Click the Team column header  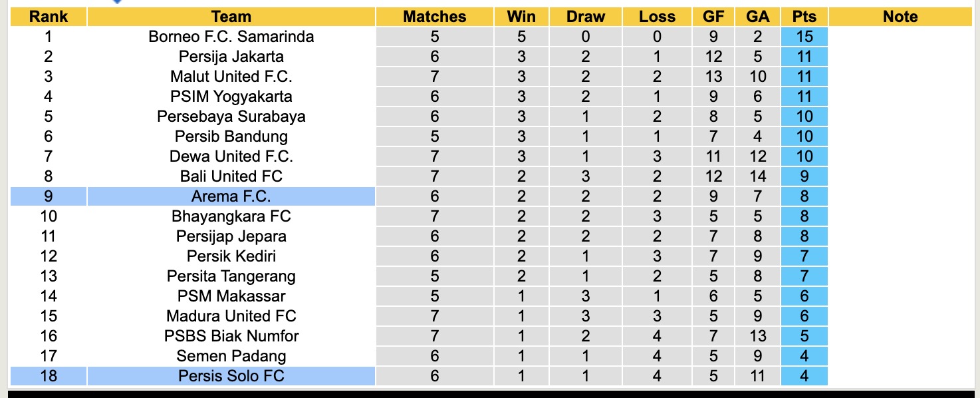(x=231, y=17)
